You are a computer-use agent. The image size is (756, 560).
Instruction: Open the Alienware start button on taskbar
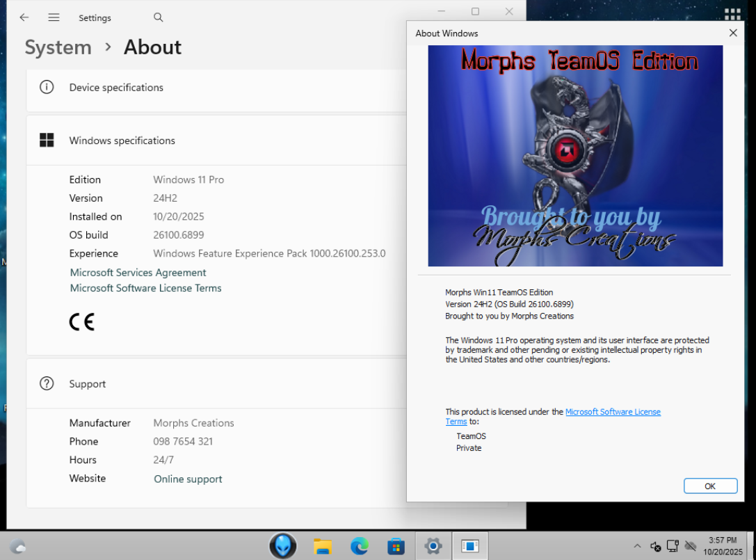(x=282, y=546)
